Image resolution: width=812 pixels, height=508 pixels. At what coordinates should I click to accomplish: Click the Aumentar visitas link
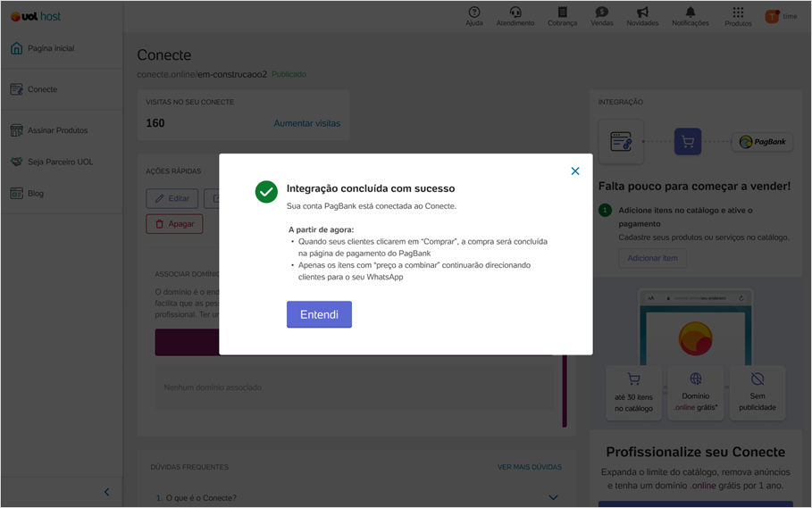pyautogui.click(x=306, y=123)
